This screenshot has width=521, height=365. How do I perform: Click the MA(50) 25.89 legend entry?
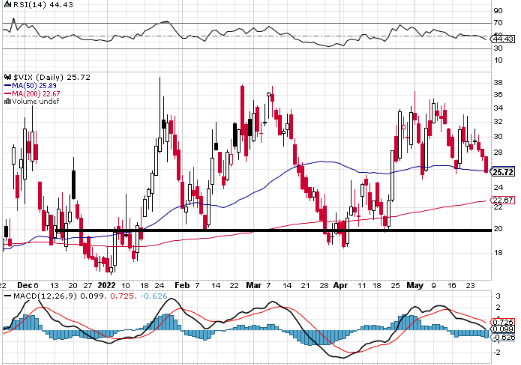click(30, 86)
